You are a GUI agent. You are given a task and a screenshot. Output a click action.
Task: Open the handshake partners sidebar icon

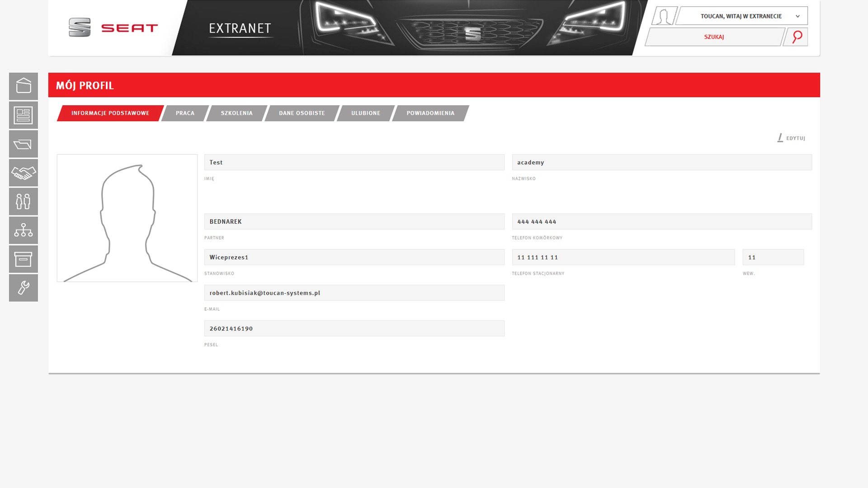[x=24, y=173]
